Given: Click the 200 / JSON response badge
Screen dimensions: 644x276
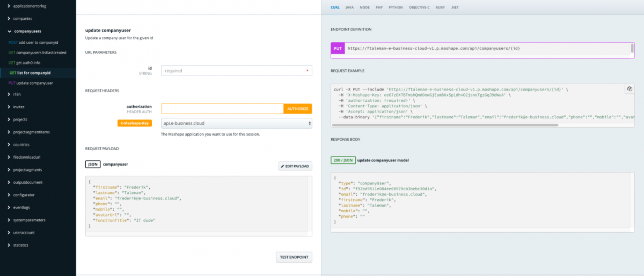Looking at the screenshot, I should [343, 160].
